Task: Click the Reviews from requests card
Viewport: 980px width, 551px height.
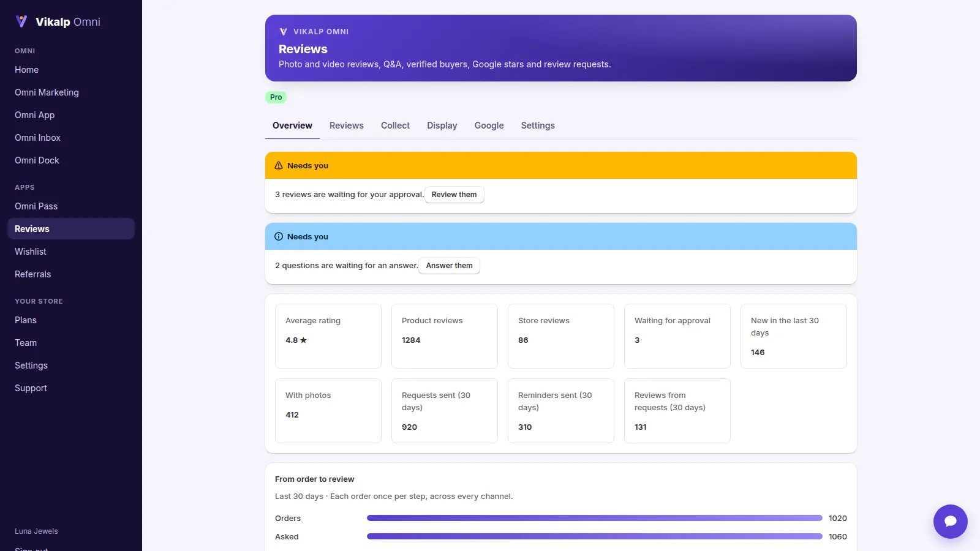Action: pyautogui.click(x=677, y=411)
